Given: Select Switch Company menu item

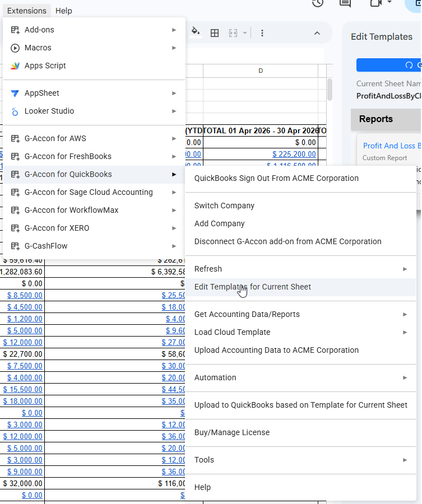Looking at the screenshot, I should click(x=224, y=206).
